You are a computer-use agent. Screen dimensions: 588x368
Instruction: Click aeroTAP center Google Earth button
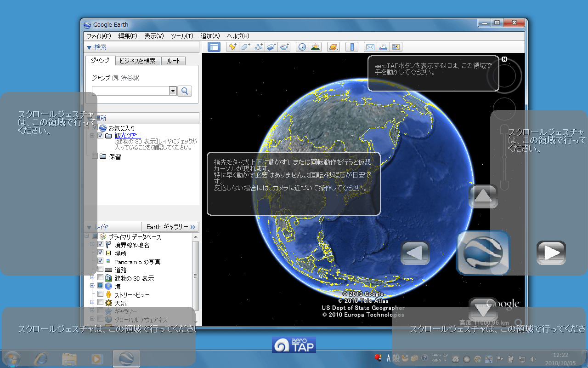pos(483,253)
